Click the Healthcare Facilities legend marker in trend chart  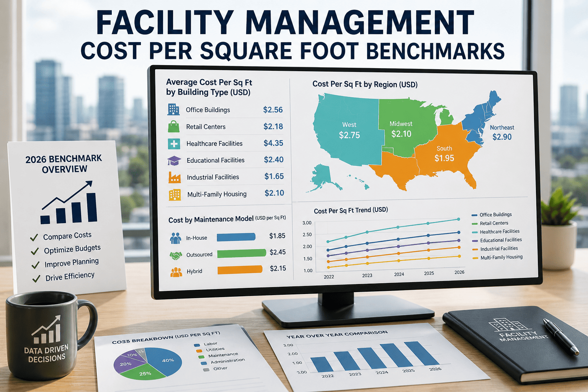tap(475, 232)
